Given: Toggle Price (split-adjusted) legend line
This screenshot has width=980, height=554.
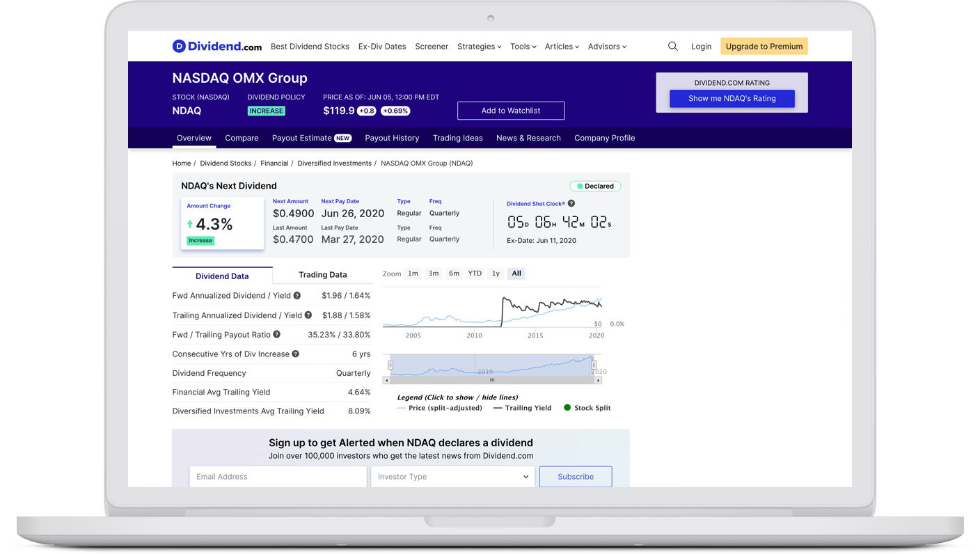Looking at the screenshot, I should (439, 408).
